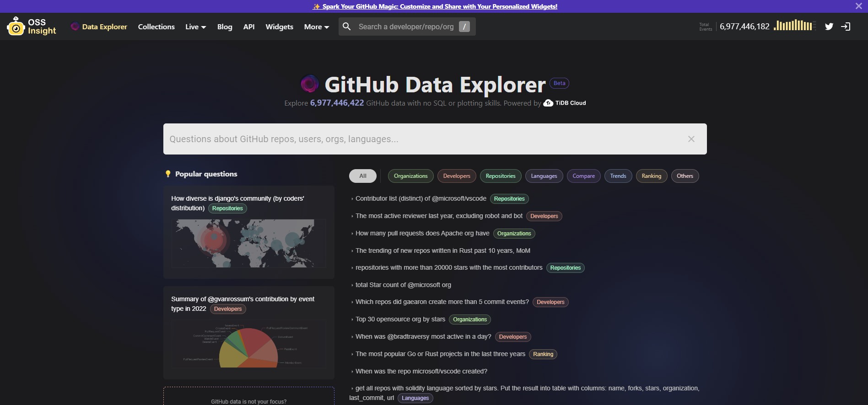Click Languages tag beside solidity question
Viewport: 868px width, 405px height.
(x=415, y=398)
